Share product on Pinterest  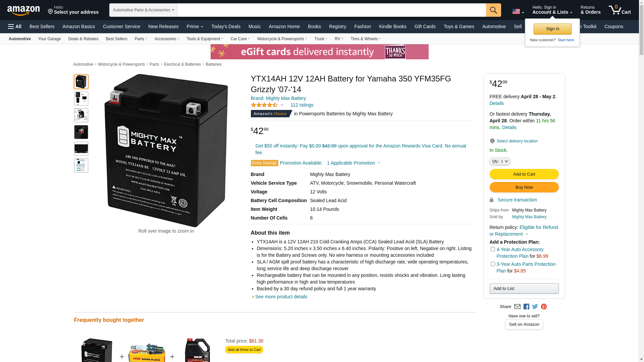coord(544,307)
